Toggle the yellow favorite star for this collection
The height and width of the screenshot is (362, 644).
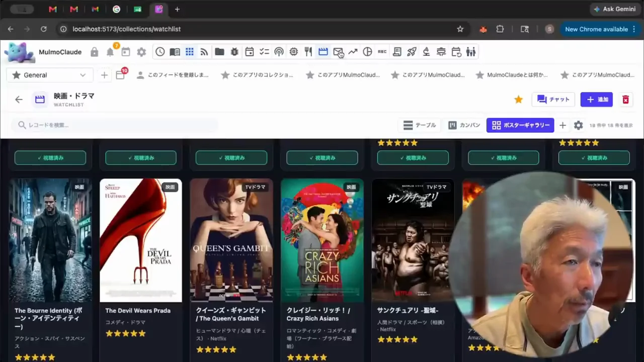point(518,100)
